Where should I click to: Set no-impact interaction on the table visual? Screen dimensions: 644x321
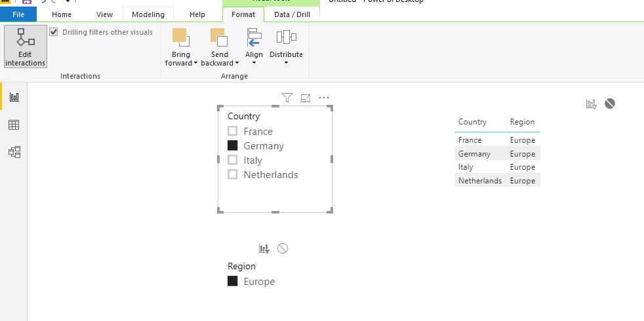click(x=609, y=104)
